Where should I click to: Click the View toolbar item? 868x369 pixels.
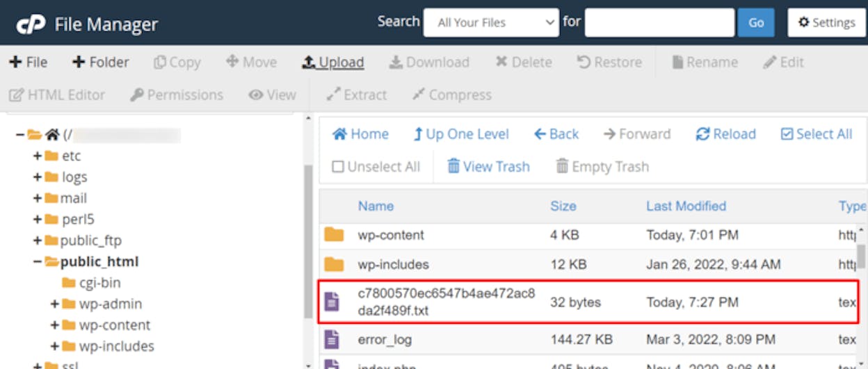pyautogui.click(x=273, y=95)
